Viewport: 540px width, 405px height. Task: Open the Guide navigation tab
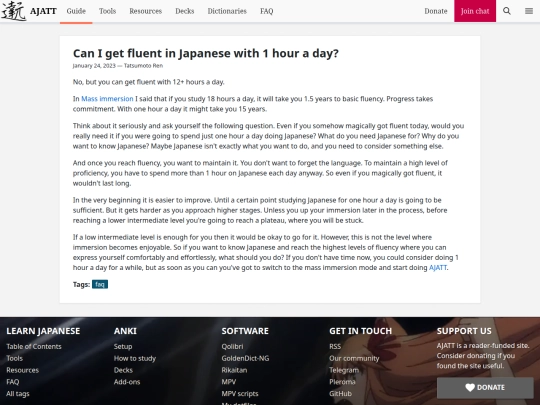pos(76,11)
